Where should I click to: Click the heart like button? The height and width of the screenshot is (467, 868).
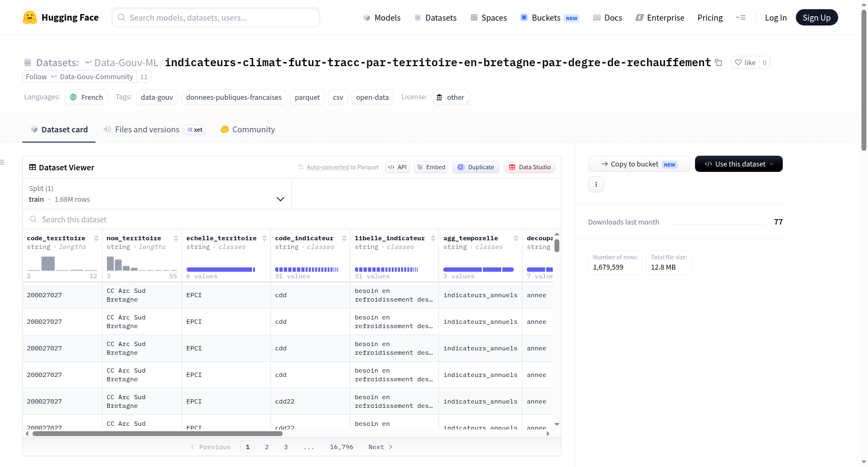pyautogui.click(x=745, y=62)
